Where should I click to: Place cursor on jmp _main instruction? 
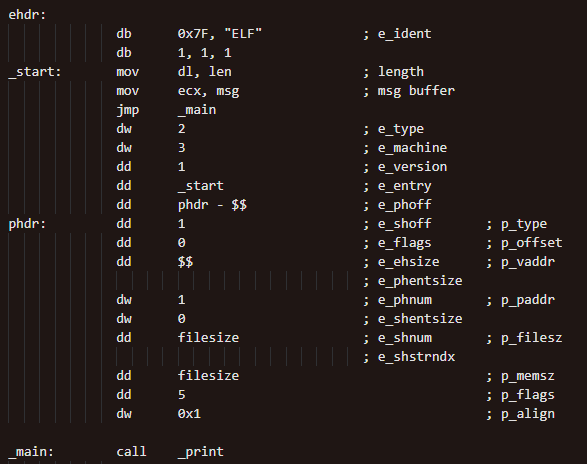166,110
